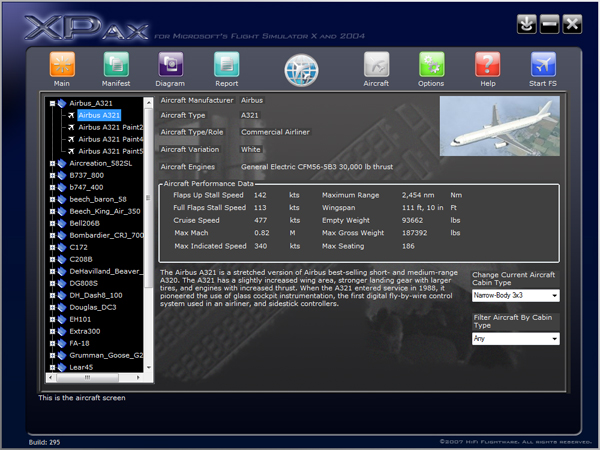Click the download-to-tray arrow button

(527, 24)
